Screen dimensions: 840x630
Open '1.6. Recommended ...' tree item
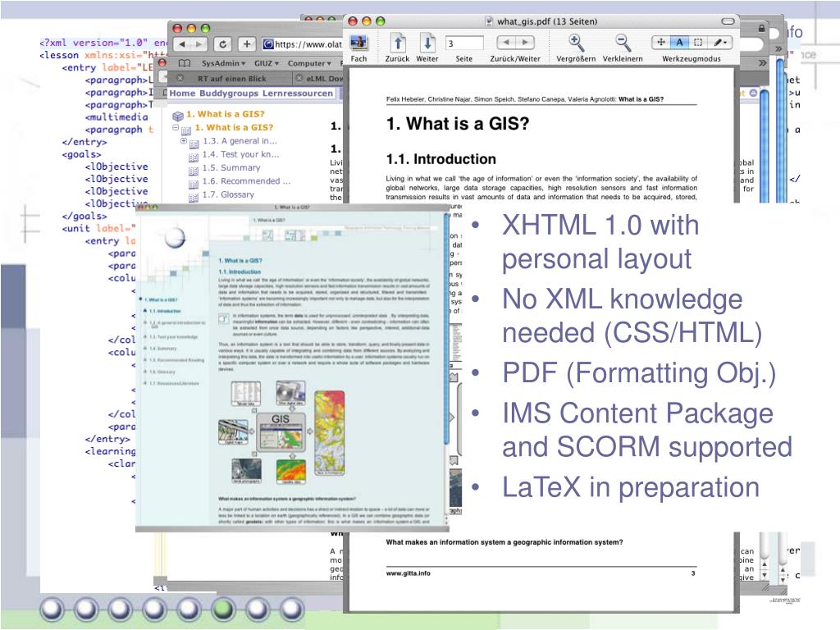click(x=246, y=181)
